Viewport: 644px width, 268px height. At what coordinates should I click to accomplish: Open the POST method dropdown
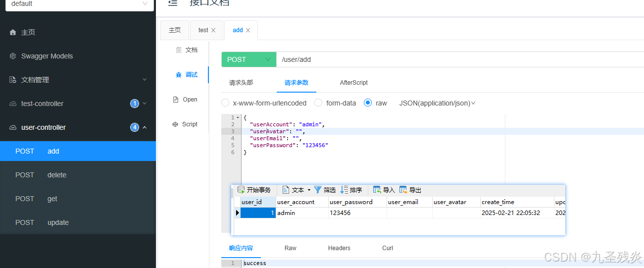[x=248, y=59]
